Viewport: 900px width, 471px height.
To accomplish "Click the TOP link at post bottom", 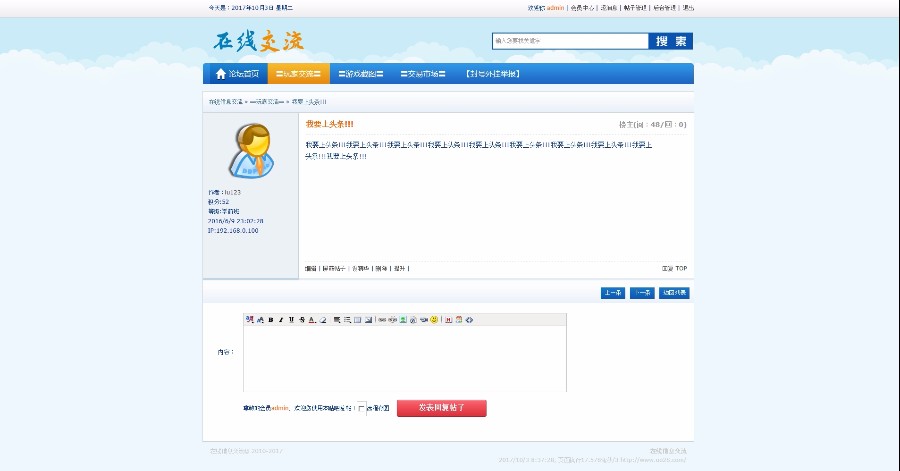I will (681, 268).
